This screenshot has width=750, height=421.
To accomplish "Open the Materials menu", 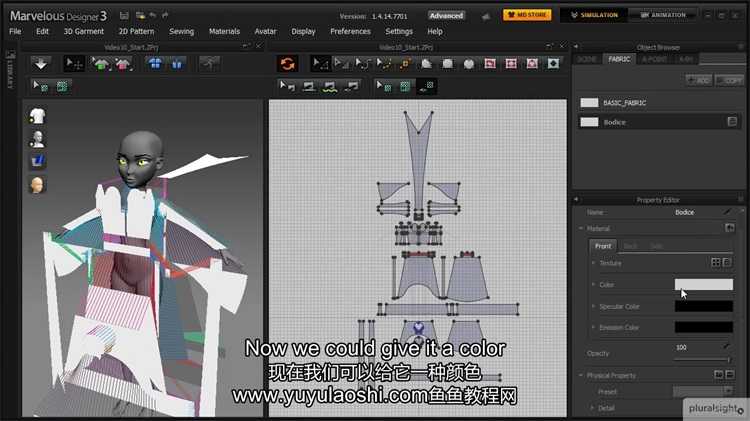I will tap(224, 31).
